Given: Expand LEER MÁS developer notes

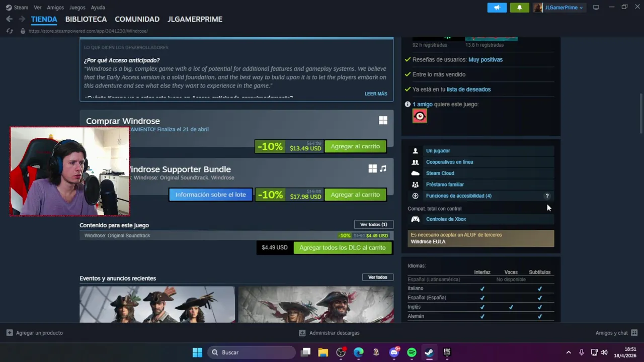Looking at the screenshot, I should [x=376, y=94].
